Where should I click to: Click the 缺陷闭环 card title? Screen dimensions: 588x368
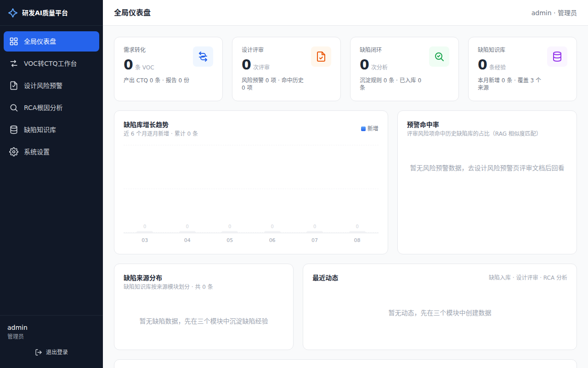(371, 50)
